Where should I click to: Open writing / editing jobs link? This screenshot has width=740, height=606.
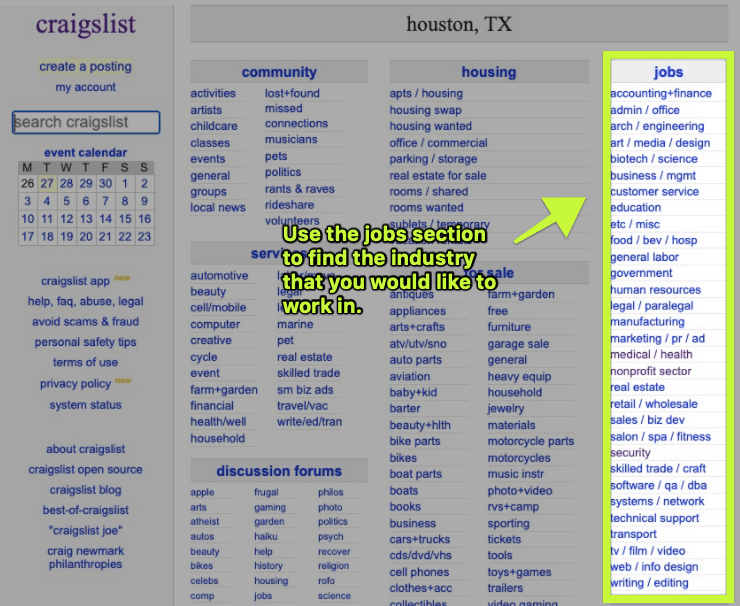click(x=649, y=583)
